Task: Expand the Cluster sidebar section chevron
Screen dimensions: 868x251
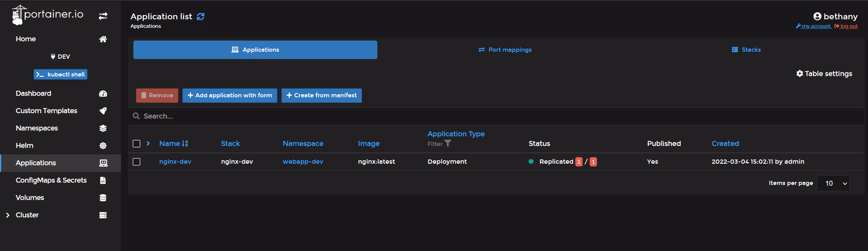Action: coord(8,215)
